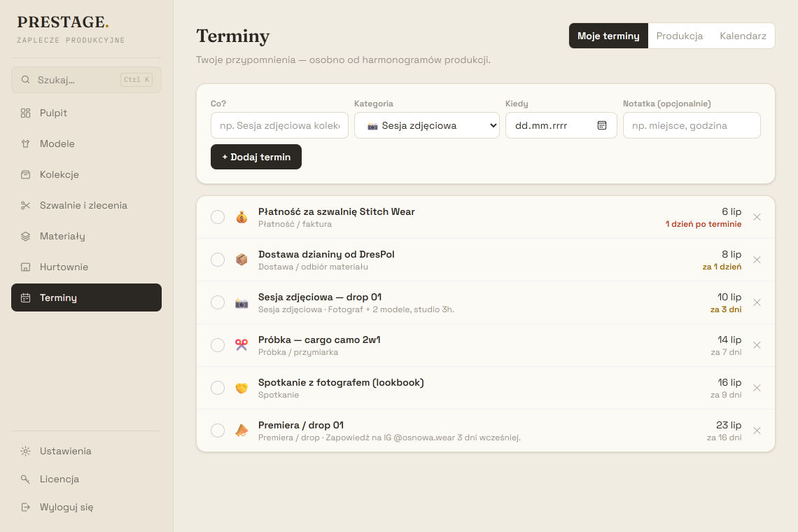
Task: Open Szwalnie i zlecenia scissors icon
Action: point(25,206)
